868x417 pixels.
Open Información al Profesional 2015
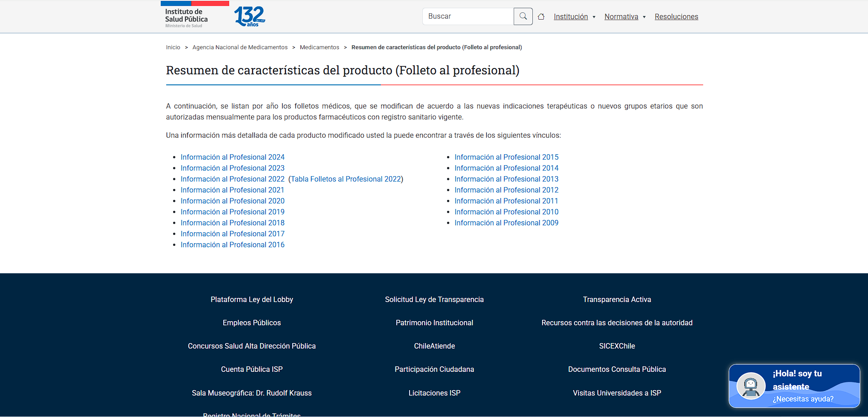coord(506,157)
